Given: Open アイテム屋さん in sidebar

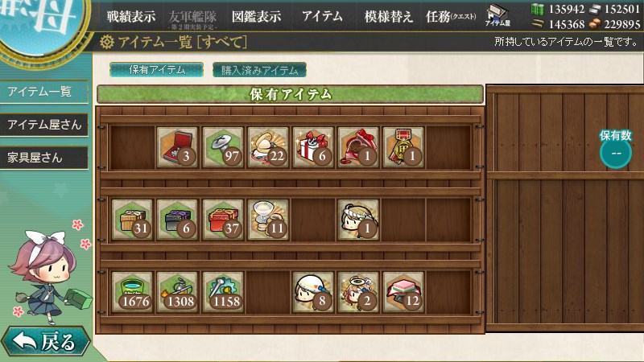Looking at the screenshot, I should (44, 125).
